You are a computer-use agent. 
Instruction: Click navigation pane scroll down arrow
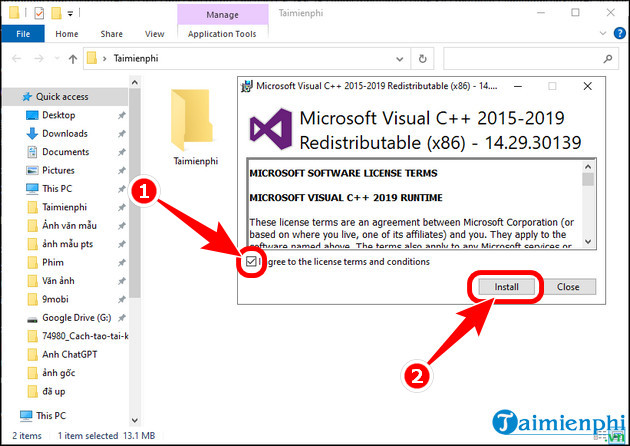coord(135,421)
